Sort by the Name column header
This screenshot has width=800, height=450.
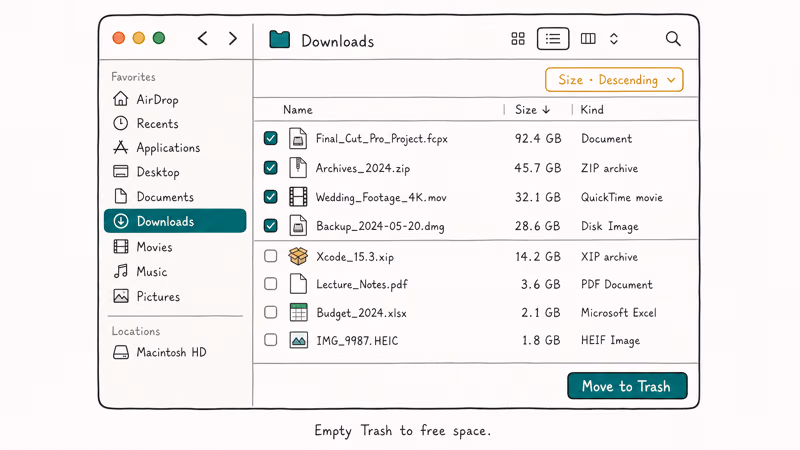pyautogui.click(x=298, y=110)
